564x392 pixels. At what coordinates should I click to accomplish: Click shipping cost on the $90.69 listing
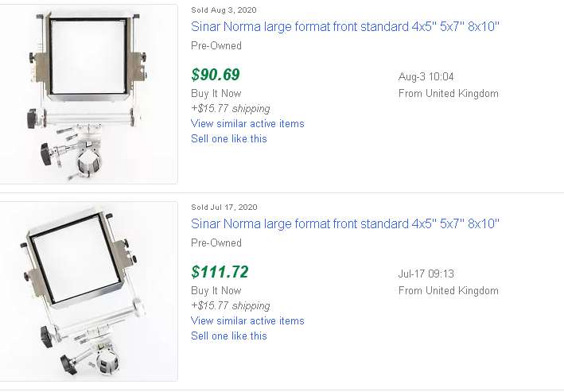pyautogui.click(x=231, y=108)
